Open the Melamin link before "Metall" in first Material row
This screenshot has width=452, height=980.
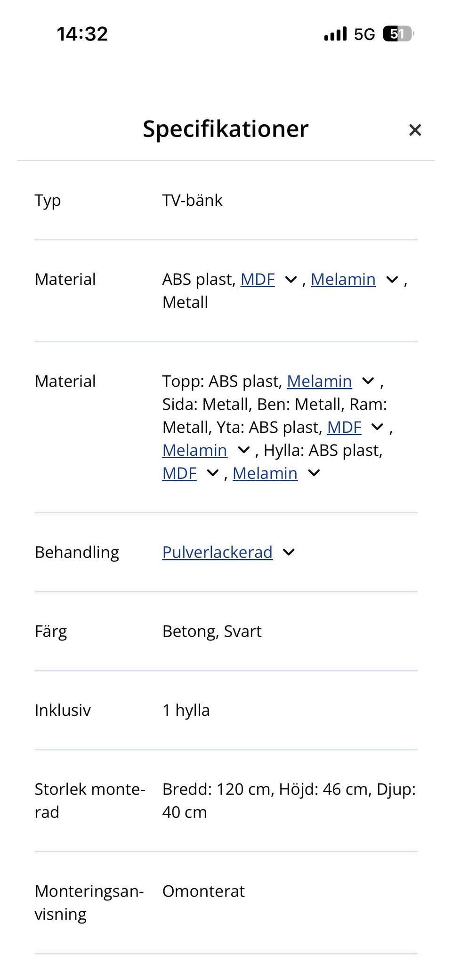tap(343, 280)
